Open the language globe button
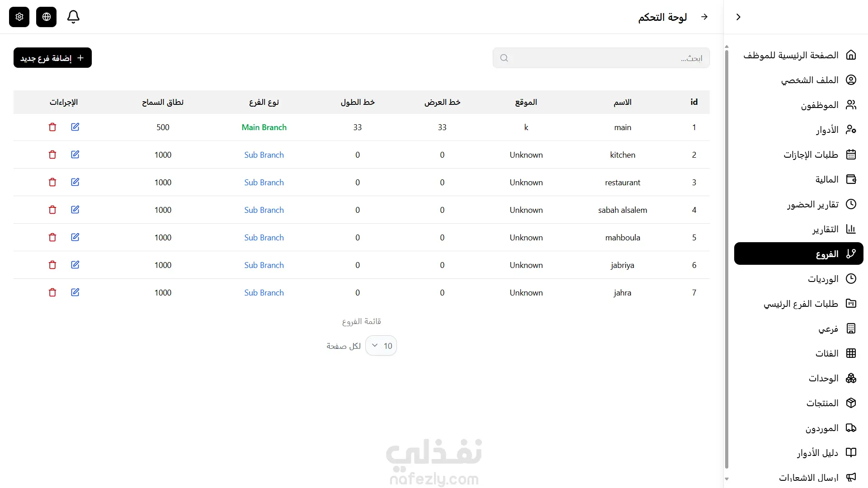The height and width of the screenshot is (488, 868). [46, 17]
